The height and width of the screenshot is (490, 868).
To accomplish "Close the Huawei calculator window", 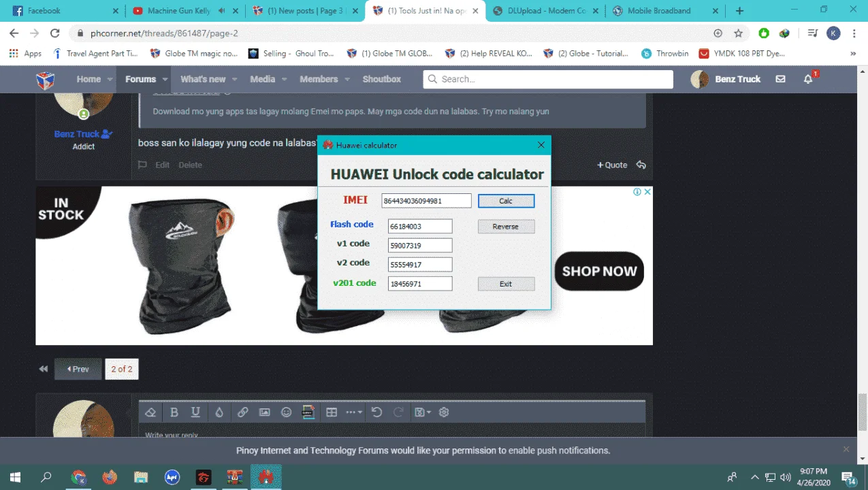I will (x=541, y=145).
